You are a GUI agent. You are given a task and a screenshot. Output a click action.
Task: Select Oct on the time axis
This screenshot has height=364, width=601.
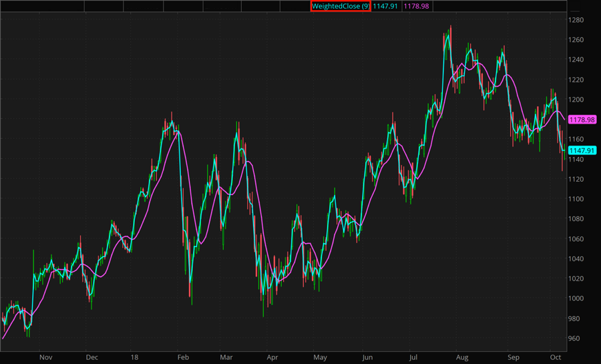pyautogui.click(x=555, y=357)
